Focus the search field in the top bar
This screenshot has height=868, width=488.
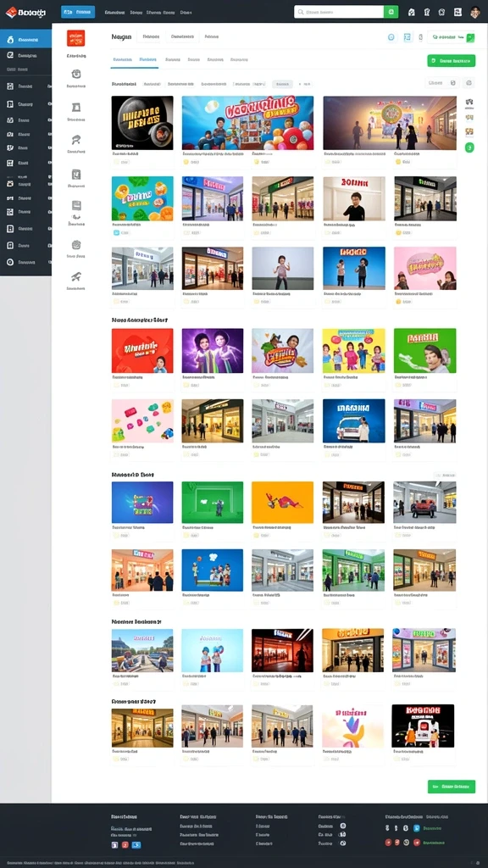(339, 12)
